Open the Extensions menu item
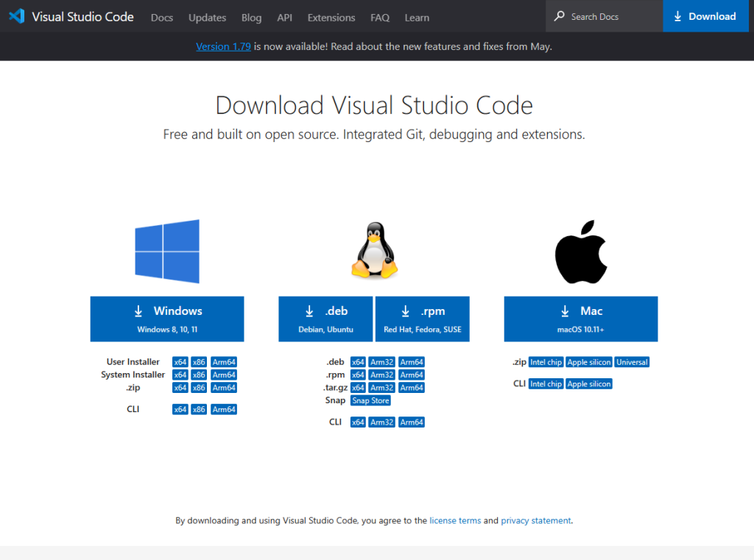This screenshot has width=754, height=560. [331, 18]
